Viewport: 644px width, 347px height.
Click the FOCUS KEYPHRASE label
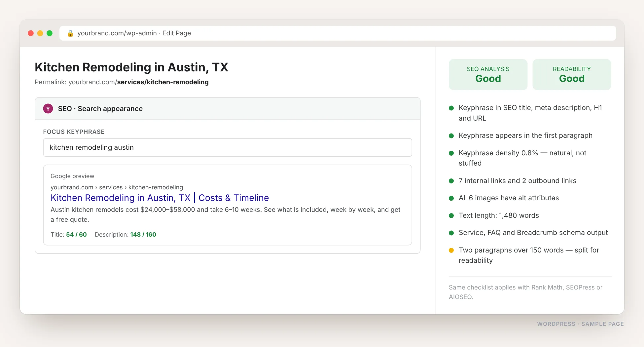tap(74, 132)
